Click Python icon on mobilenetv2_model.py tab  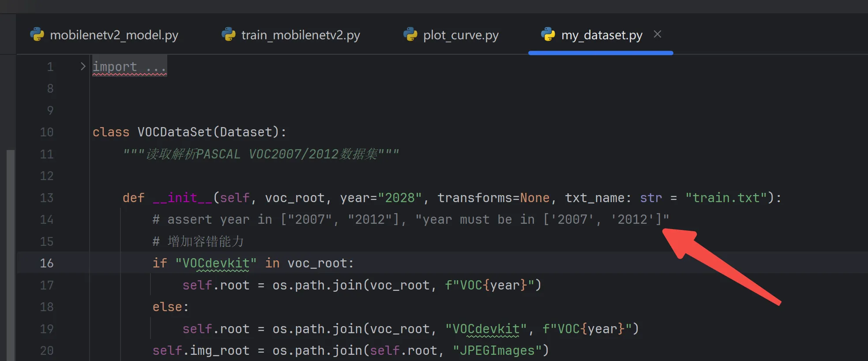pyautogui.click(x=37, y=34)
